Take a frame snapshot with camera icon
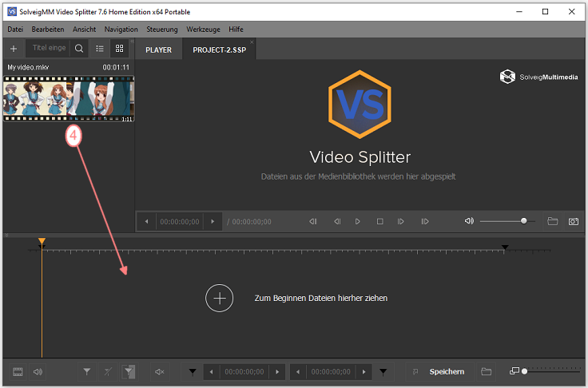The image size is (588, 388). (574, 222)
